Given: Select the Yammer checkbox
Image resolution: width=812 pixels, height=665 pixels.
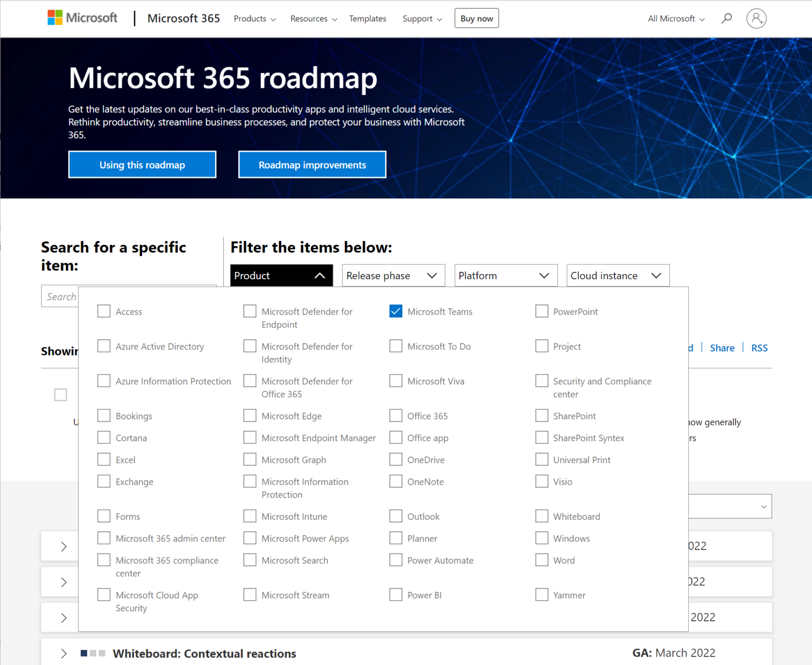Looking at the screenshot, I should pyautogui.click(x=541, y=595).
